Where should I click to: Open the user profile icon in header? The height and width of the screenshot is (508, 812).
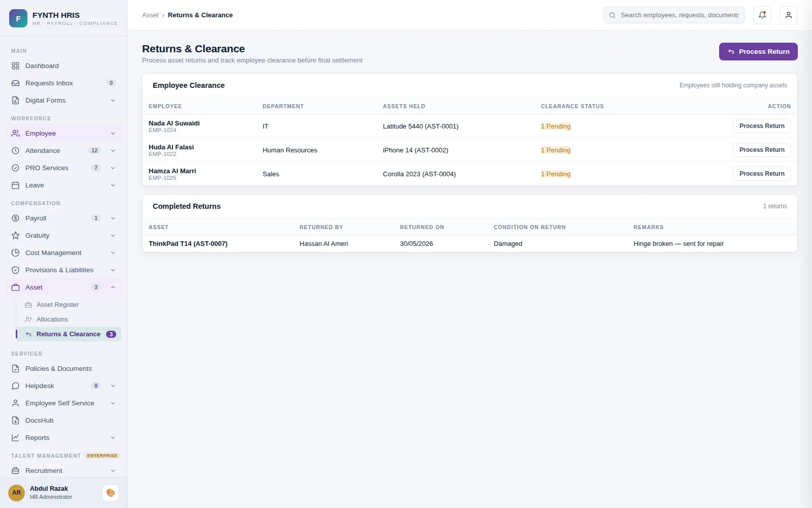[x=789, y=15]
